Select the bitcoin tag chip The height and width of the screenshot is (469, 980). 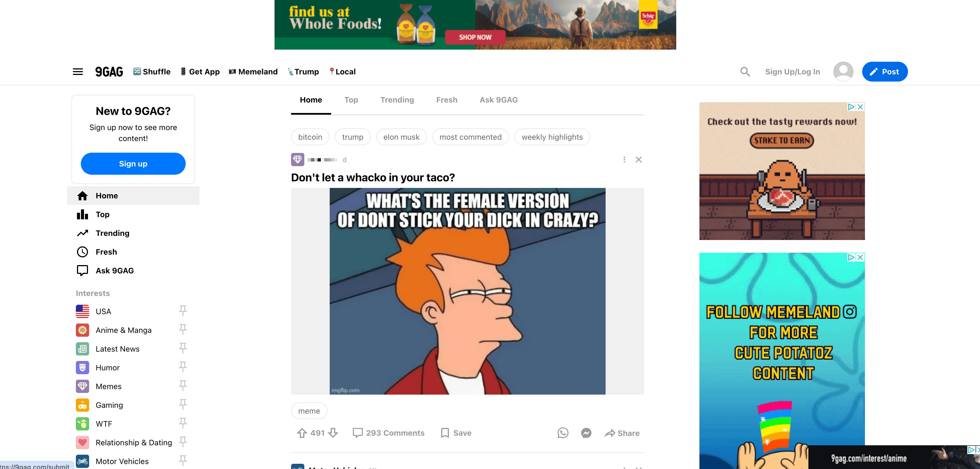[x=310, y=137]
